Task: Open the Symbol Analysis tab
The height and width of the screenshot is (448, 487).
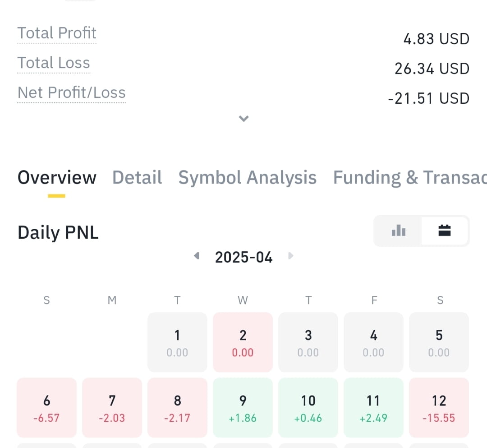Action: tap(247, 178)
